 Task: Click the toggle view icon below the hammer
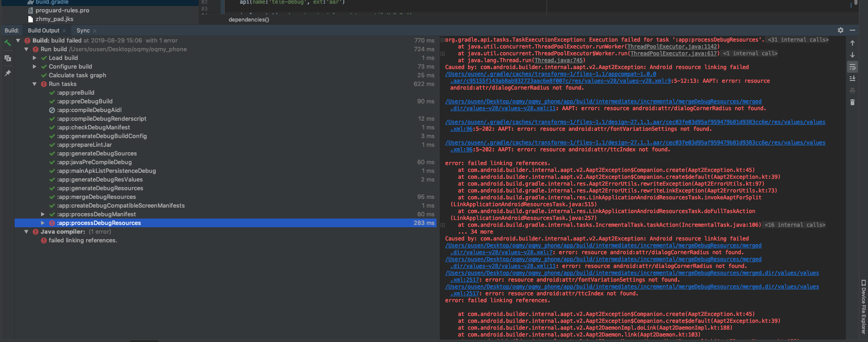click(x=7, y=58)
